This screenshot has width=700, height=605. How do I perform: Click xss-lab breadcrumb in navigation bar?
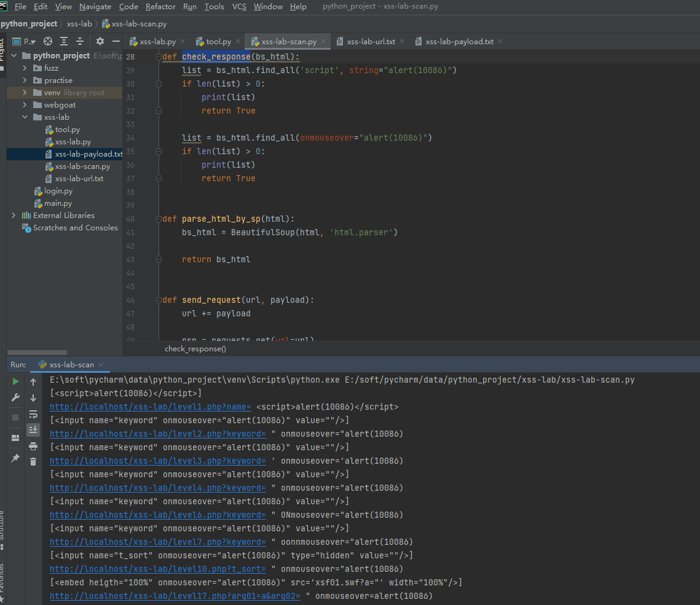[79, 23]
